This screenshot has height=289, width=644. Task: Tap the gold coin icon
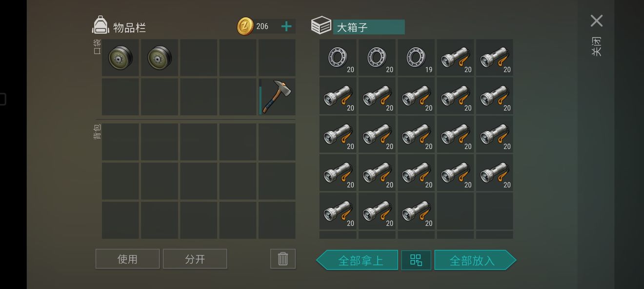pos(245,26)
